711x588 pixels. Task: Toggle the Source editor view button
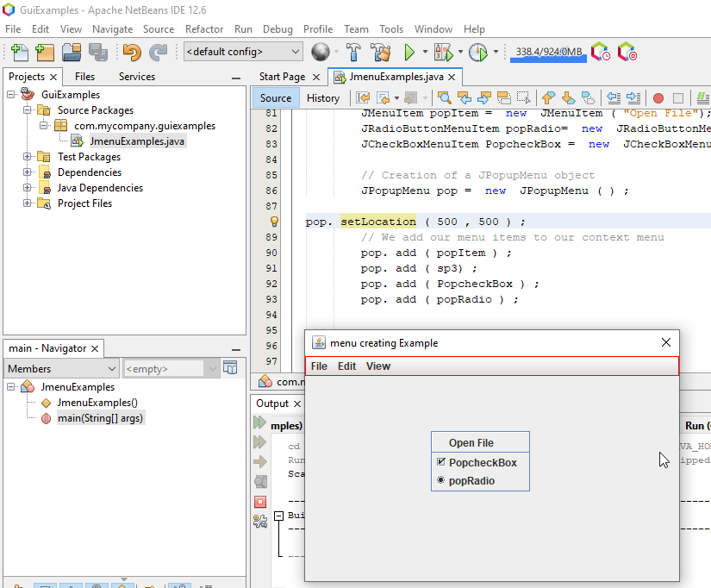tap(276, 98)
